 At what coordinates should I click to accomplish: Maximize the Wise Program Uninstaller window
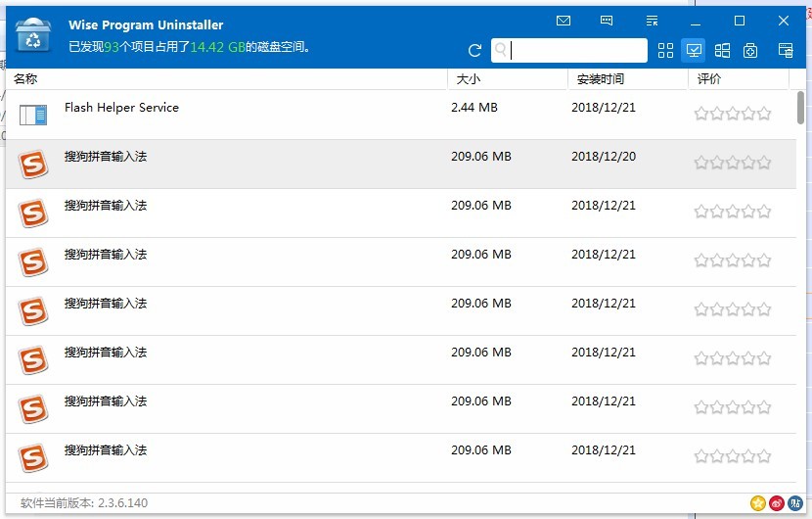(740, 21)
